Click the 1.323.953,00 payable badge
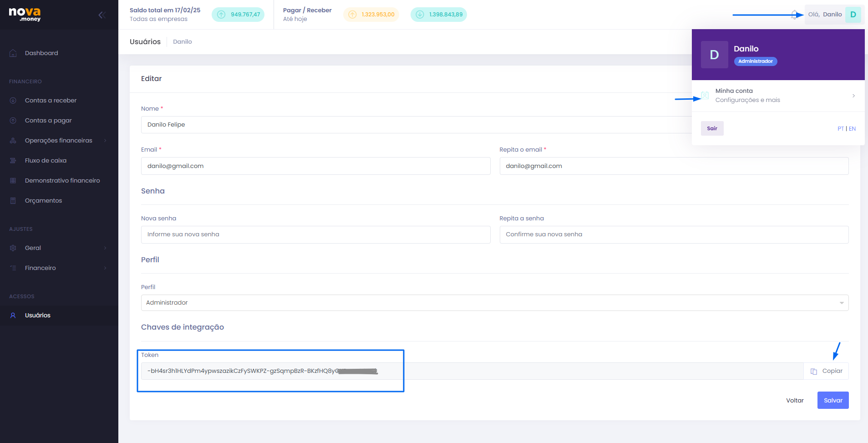Viewport: 868px width, 443px height. click(371, 15)
